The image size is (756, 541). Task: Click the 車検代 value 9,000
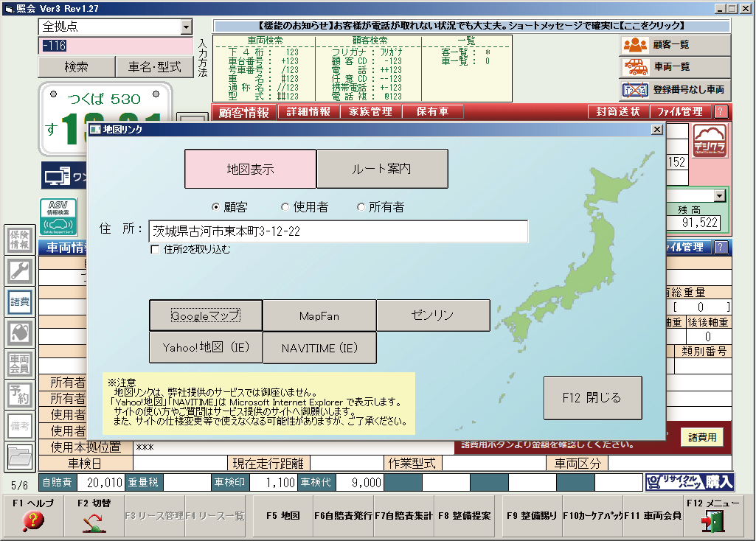pos(360,482)
